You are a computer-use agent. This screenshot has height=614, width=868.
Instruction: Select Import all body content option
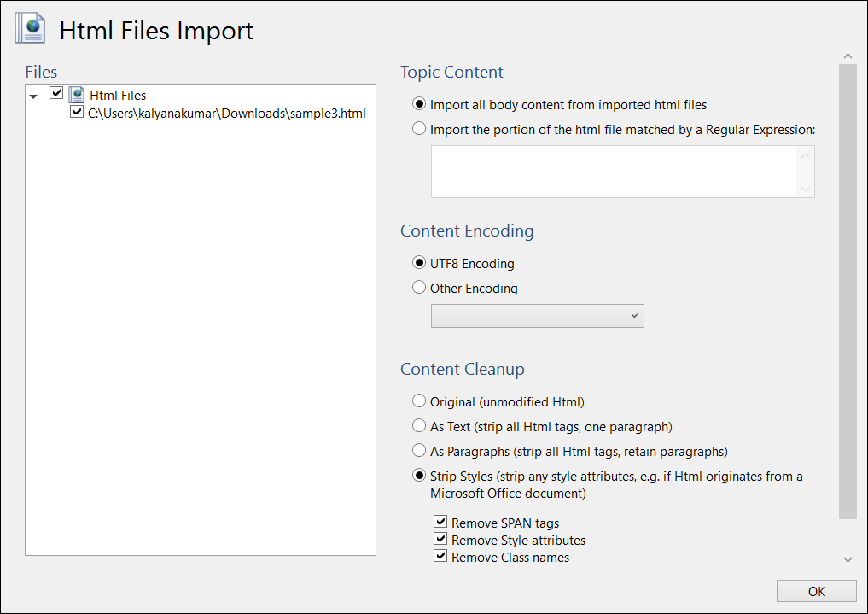click(419, 104)
